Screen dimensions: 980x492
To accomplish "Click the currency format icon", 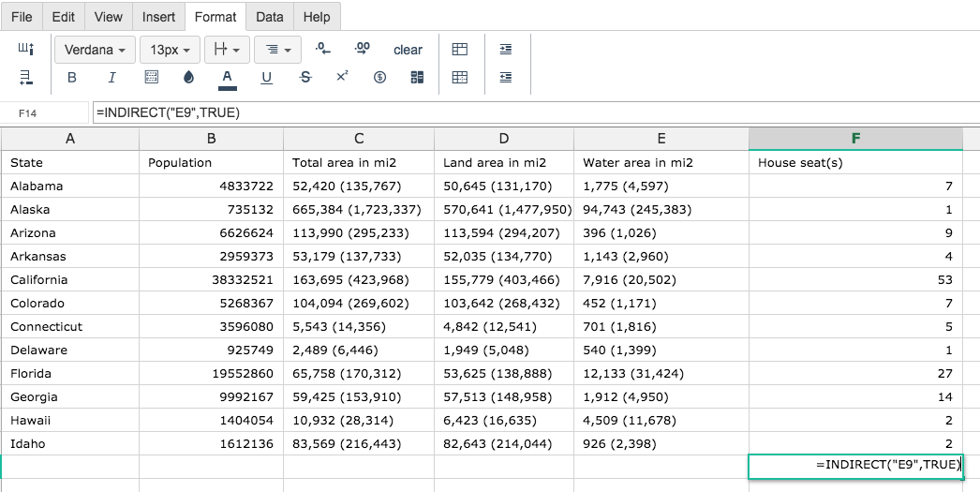I will 379,78.
